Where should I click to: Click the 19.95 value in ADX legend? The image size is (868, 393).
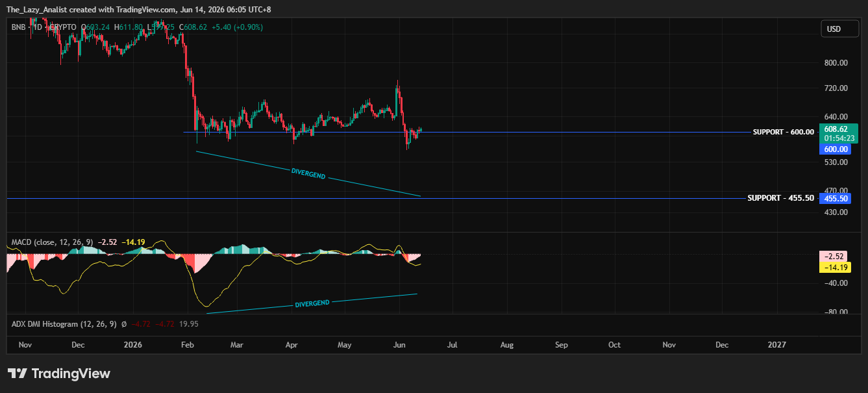pyautogui.click(x=189, y=323)
